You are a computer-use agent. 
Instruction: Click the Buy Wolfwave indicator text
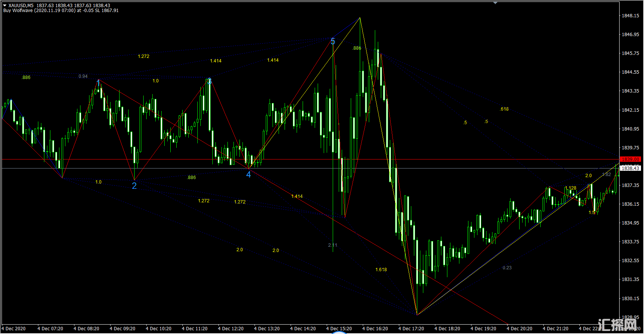coord(60,11)
